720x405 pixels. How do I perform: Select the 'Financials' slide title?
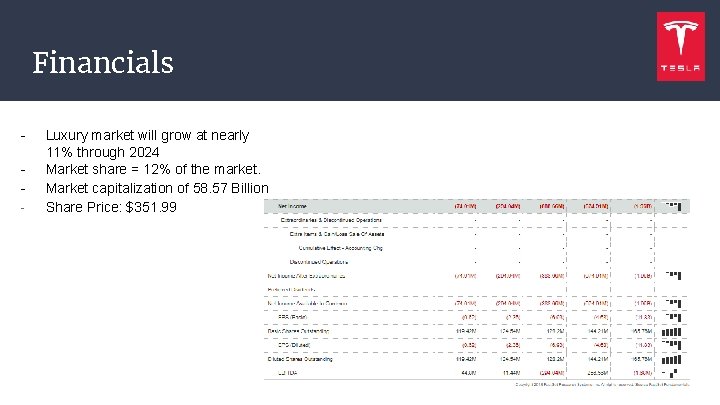click(x=103, y=62)
